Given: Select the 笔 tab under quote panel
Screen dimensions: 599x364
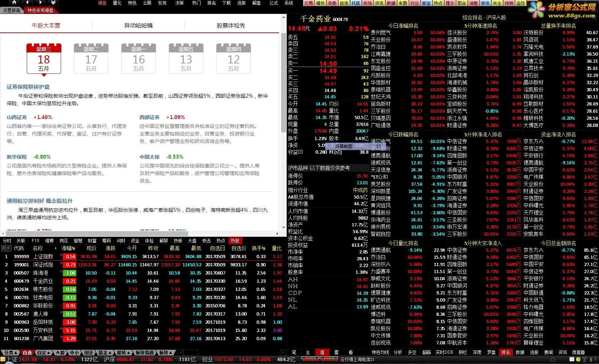Looking at the screenshot, I should click(x=293, y=352).
